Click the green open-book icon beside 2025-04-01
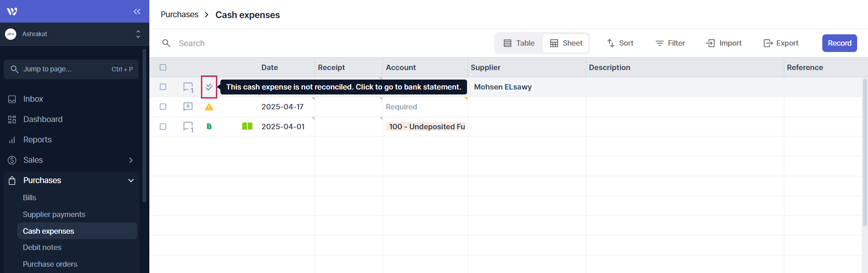This screenshot has height=273, width=868. tap(247, 127)
